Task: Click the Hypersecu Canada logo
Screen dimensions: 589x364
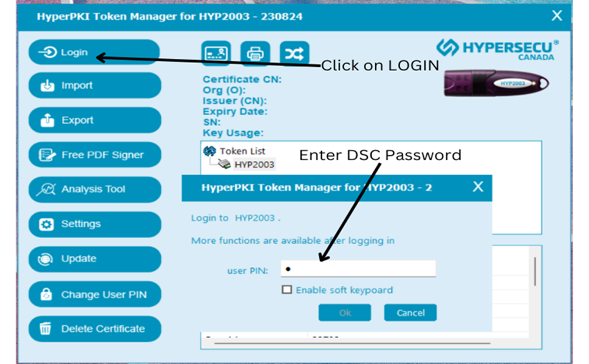Action: (497, 49)
